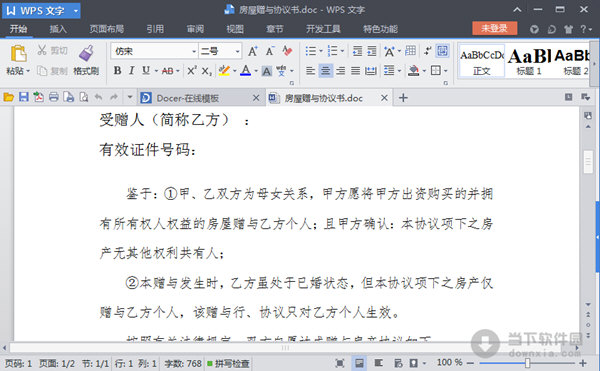600x371 pixels.
Task: Collapse the ribbon with the caret button
Action: (517, 10)
